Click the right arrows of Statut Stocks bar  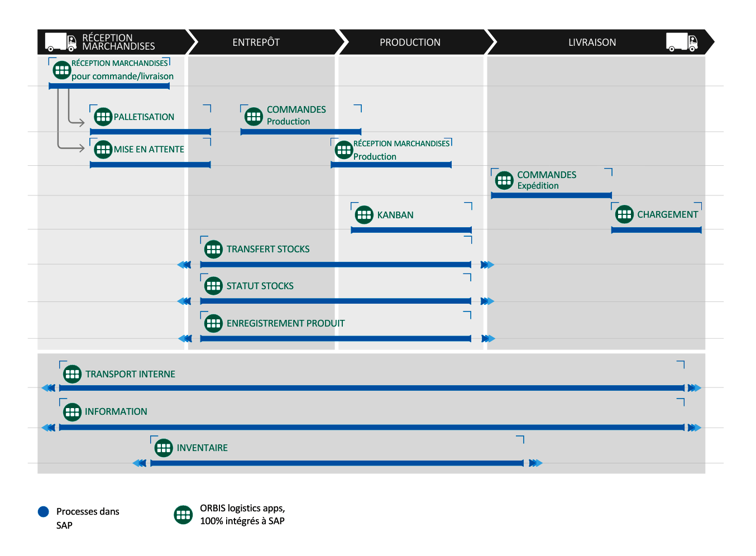coord(487,301)
